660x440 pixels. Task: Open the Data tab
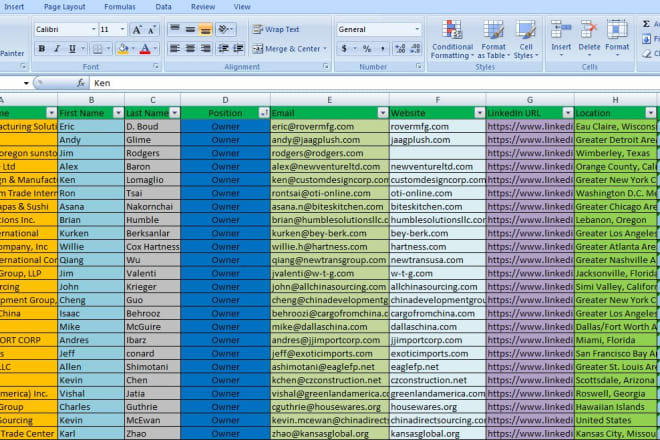click(x=163, y=7)
